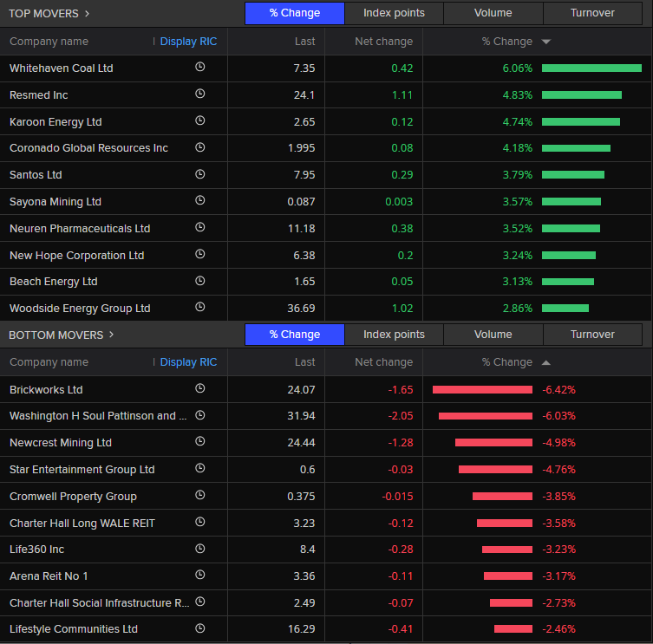Click Display RIC link in Bottom Movers
653x644 pixels.
point(188,362)
